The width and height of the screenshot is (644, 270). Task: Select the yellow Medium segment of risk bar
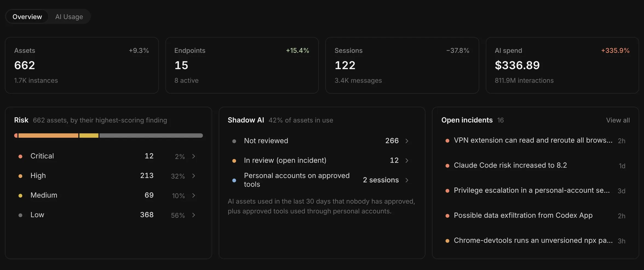pyautogui.click(x=89, y=135)
